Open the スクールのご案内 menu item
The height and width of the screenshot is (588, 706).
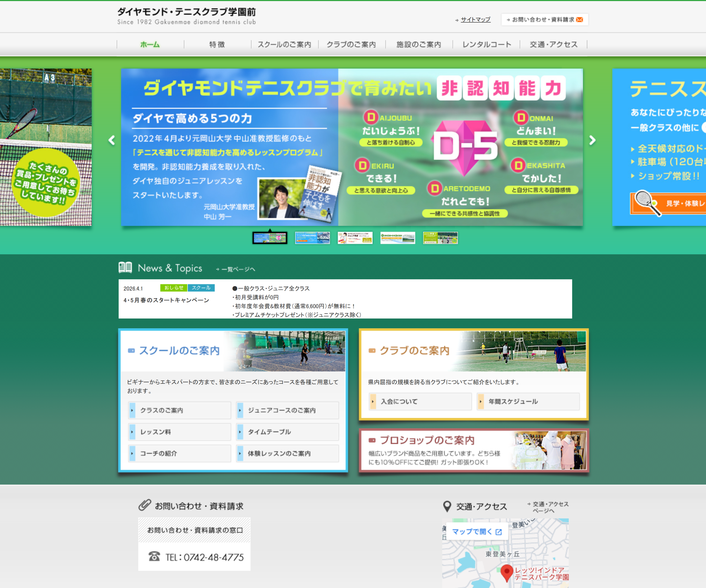(284, 44)
